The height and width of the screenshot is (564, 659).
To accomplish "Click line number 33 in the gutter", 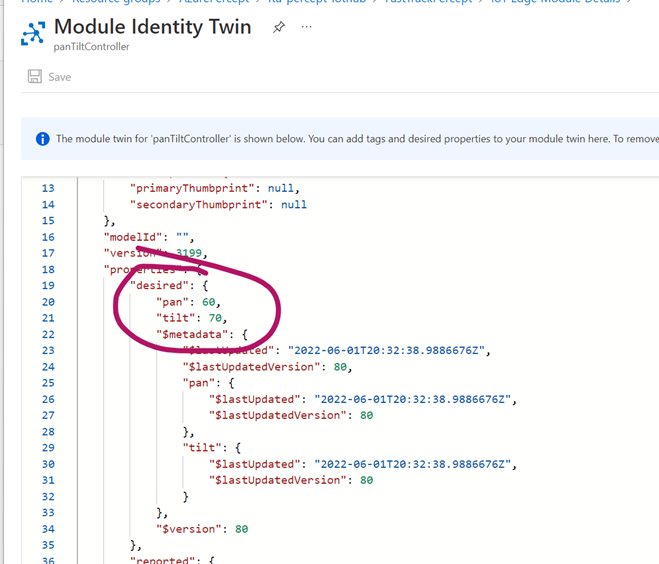I will click(48, 513).
